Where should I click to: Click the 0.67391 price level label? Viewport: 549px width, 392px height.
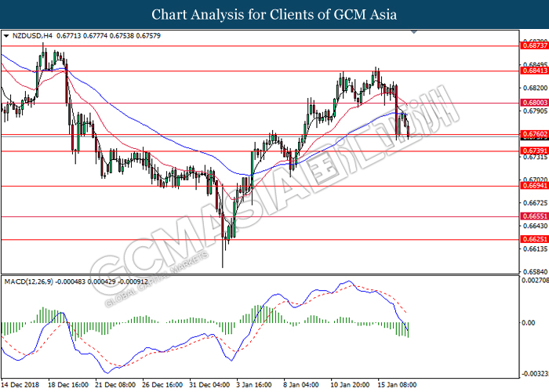[535, 151]
